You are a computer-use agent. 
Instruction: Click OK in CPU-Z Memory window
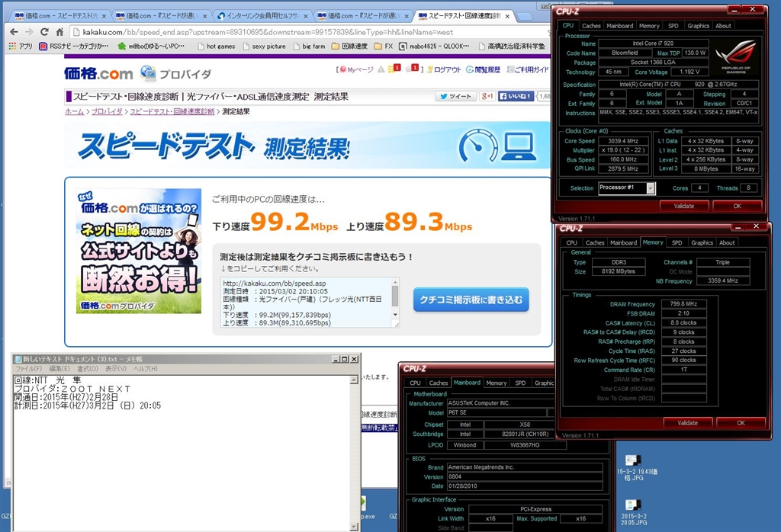pos(741,423)
